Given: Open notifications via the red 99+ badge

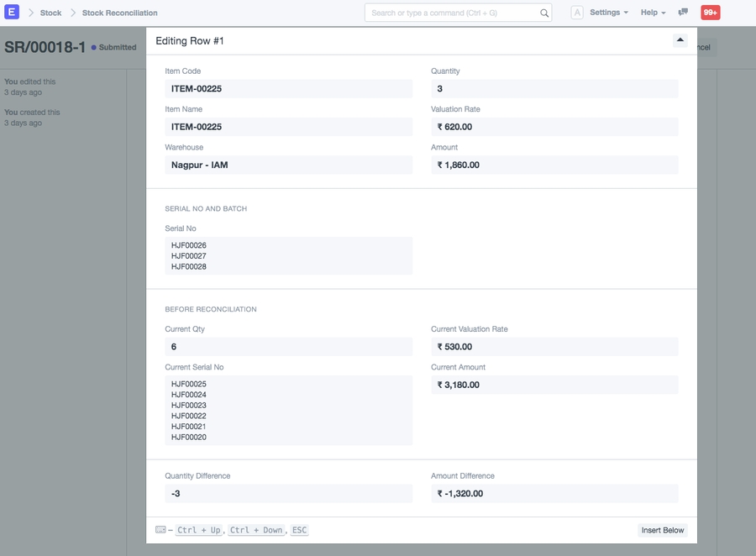Looking at the screenshot, I should click(x=710, y=12).
